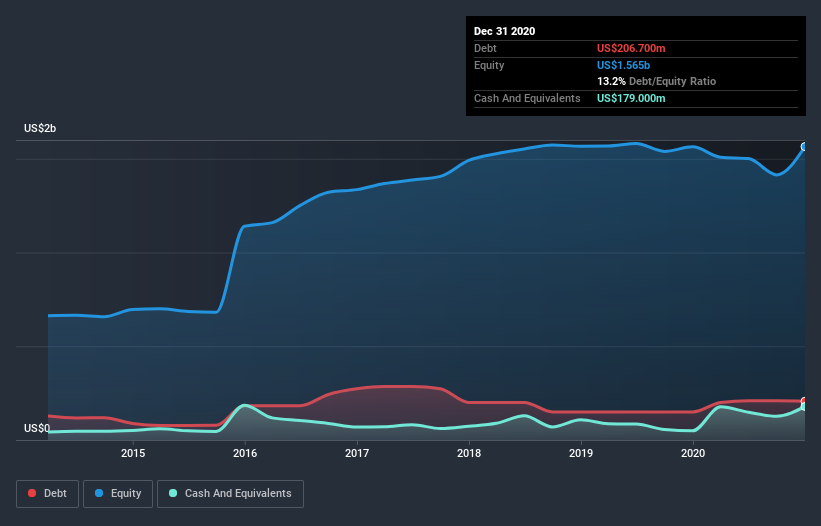Click the 2016 x-axis label

coord(245,453)
